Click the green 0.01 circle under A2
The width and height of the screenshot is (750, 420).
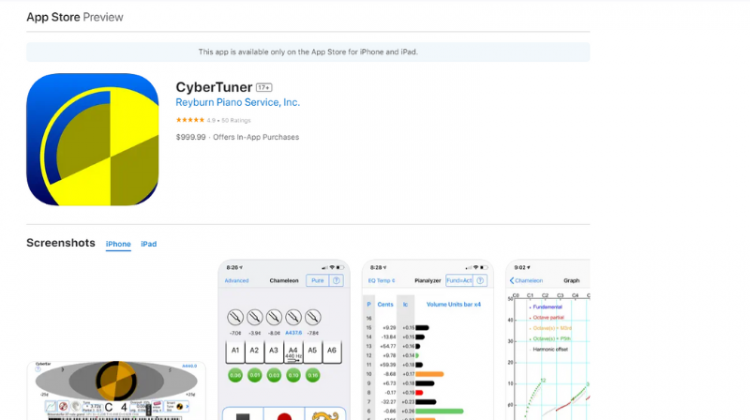coord(254,376)
